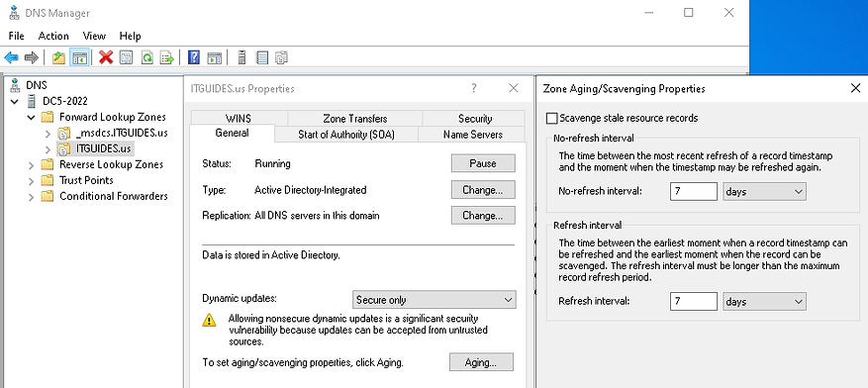868x388 pixels.
Task: Switch to the WINS tab
Action: click(239, 119)
